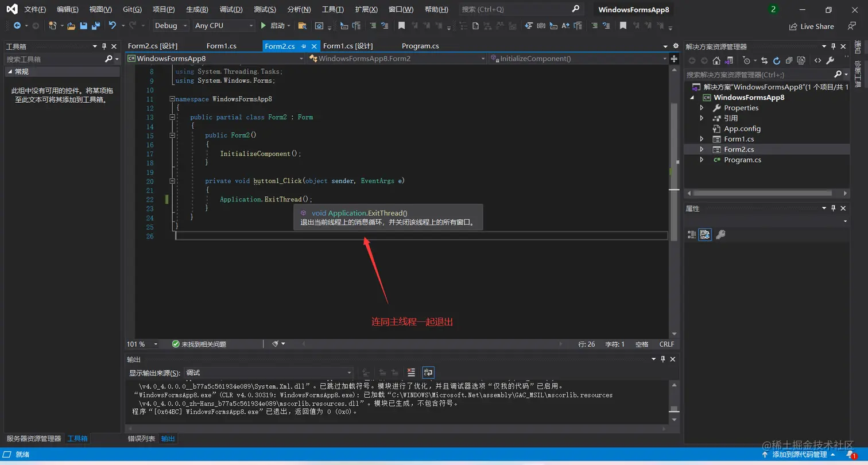Sync with the active document in Solution Explorer
This screenshot has width=868, height=465.
pos(765,60)
